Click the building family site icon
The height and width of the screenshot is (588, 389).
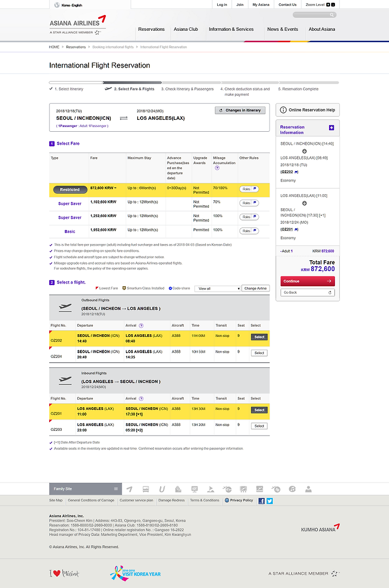pos(178,489)
